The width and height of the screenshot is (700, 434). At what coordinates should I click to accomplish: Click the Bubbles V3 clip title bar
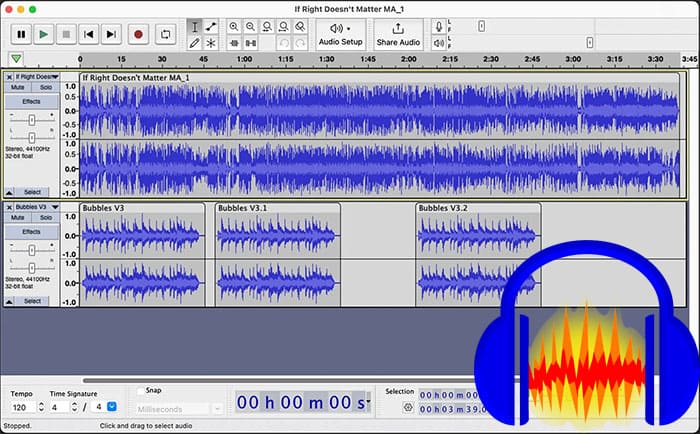(142, 208)
